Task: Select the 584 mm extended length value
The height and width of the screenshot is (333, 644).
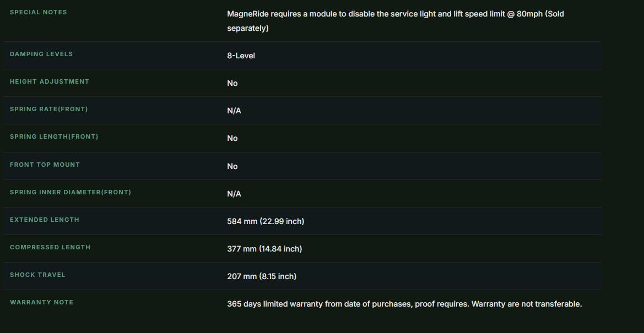Action: pyautogui.click(x=266, y=221)
